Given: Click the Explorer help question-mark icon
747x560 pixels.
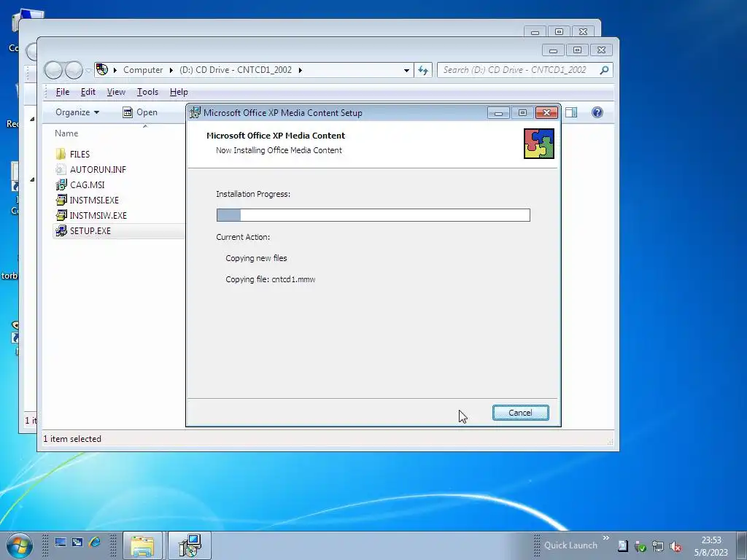Looking at the screenshot, I should (x=597, y=112).
